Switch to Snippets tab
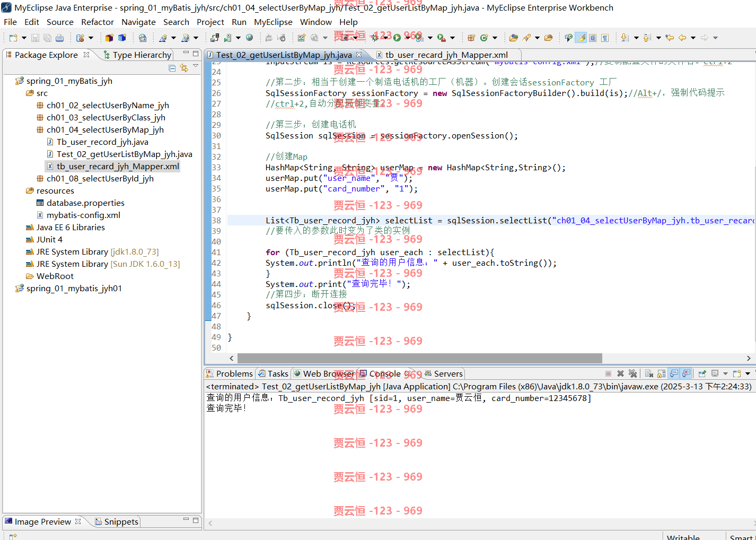 tap(116, 521)
